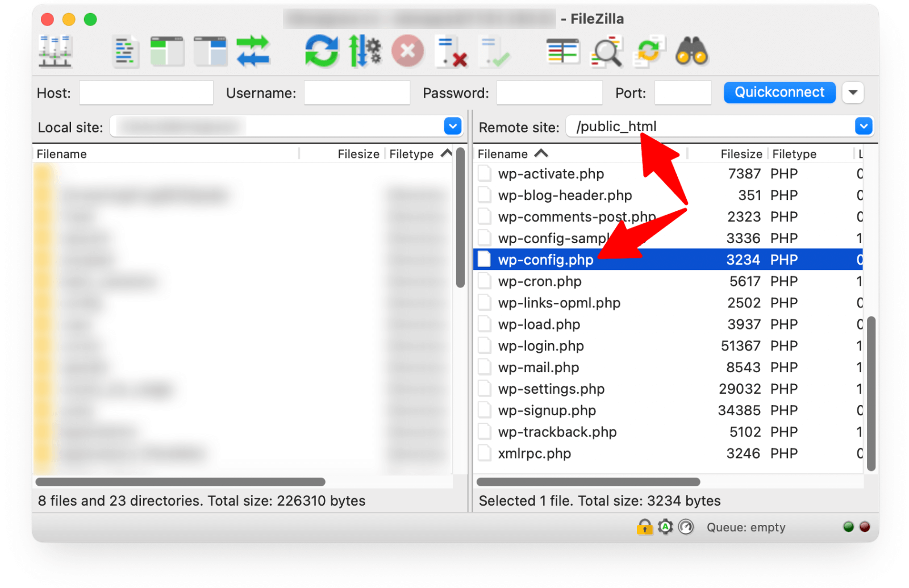Screen dimensions: 909x588
Task: Click the green Refresh file lists icon
Action: click(322, 52)
